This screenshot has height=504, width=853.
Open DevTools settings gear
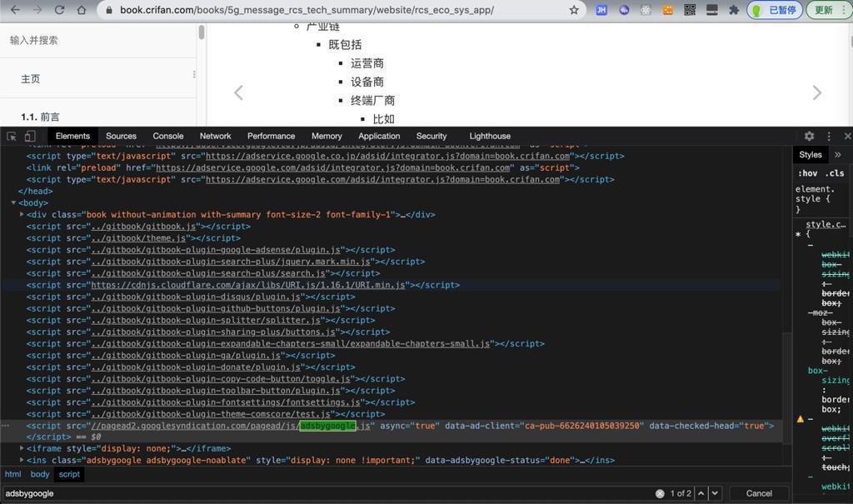[x=810, y=136]
